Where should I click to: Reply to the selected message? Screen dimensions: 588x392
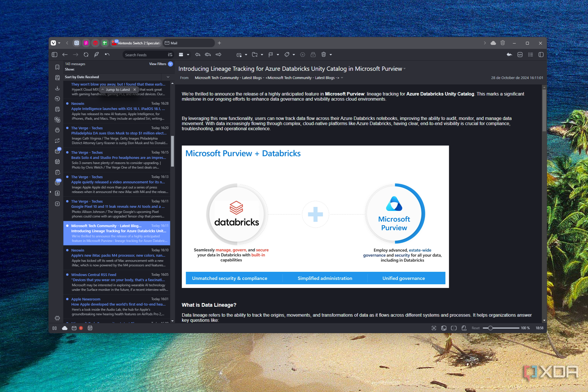(198, 55)
